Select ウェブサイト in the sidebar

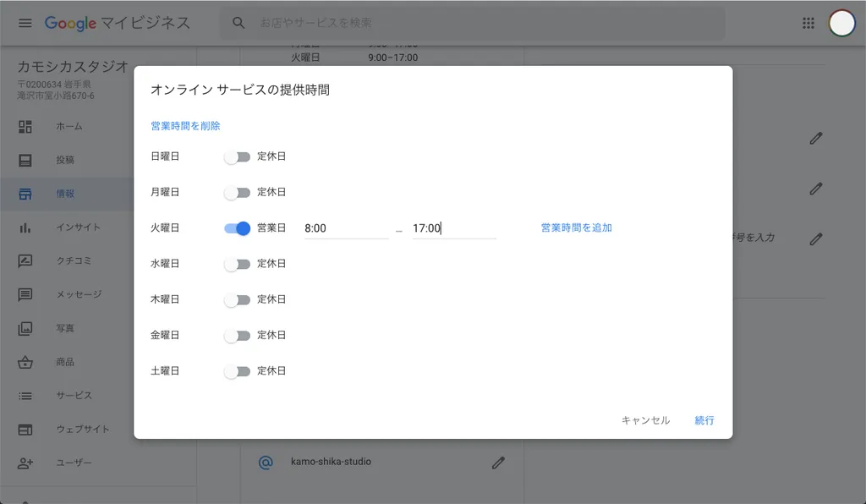pos(83,430)
